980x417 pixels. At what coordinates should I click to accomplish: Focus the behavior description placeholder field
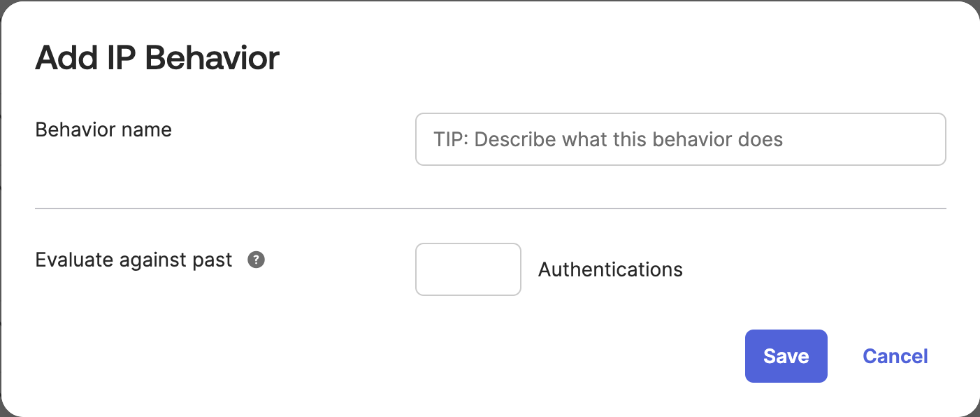coord(680,139)
